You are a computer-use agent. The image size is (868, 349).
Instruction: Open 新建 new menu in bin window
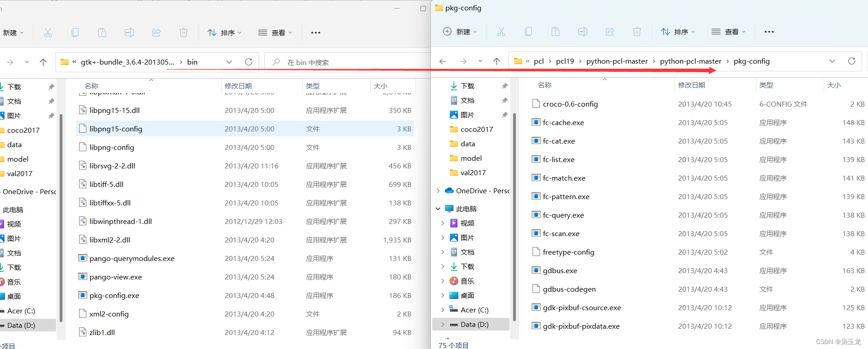point(13,33)
